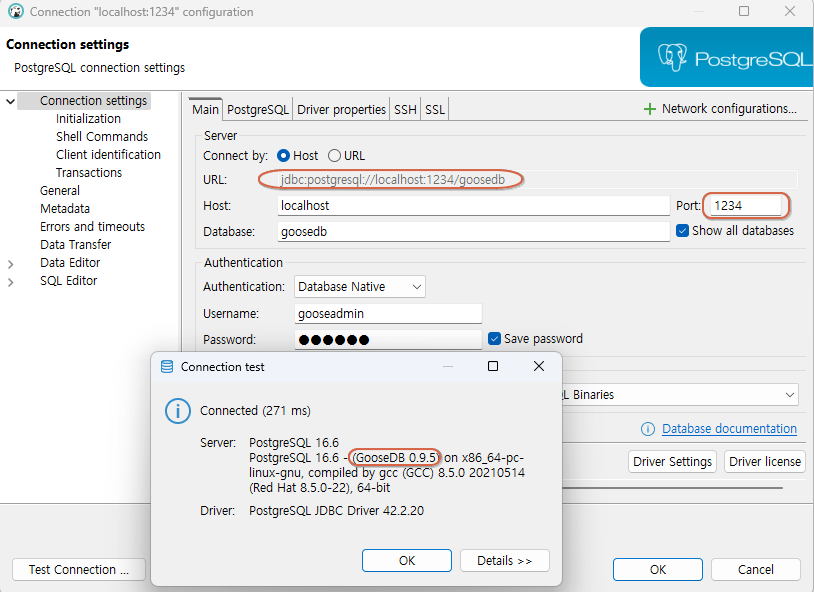Maximize the Connection test dialog
This screenshot has width=814, height=592.
click(493, 366)
